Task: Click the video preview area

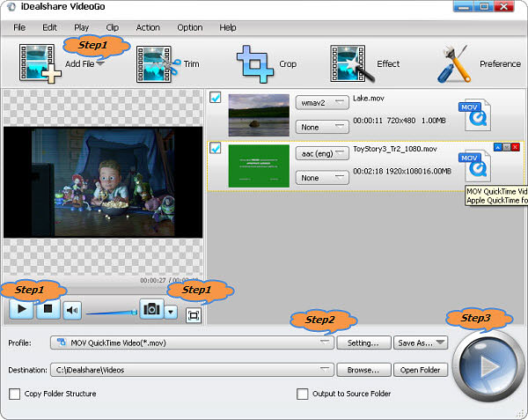Action: pyautogui.click(x=103, y=182)
